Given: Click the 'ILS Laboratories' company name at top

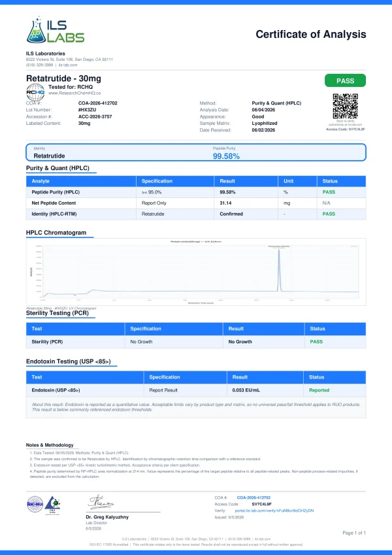Looking at the screenshot, I should tap(46, 54).
